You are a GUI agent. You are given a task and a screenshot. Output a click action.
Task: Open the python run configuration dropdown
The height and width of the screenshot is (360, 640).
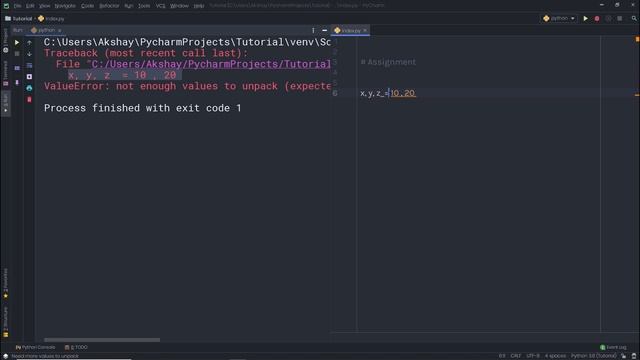559,18
